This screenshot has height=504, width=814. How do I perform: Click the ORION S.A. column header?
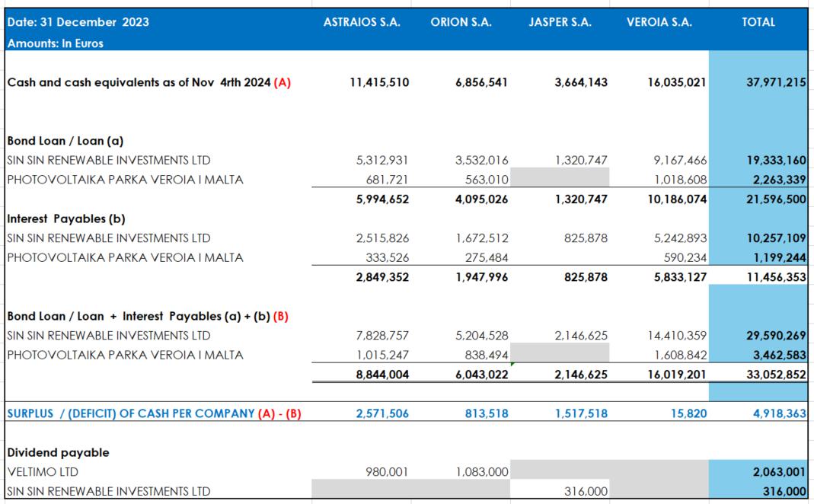click(x=461, y=22)
